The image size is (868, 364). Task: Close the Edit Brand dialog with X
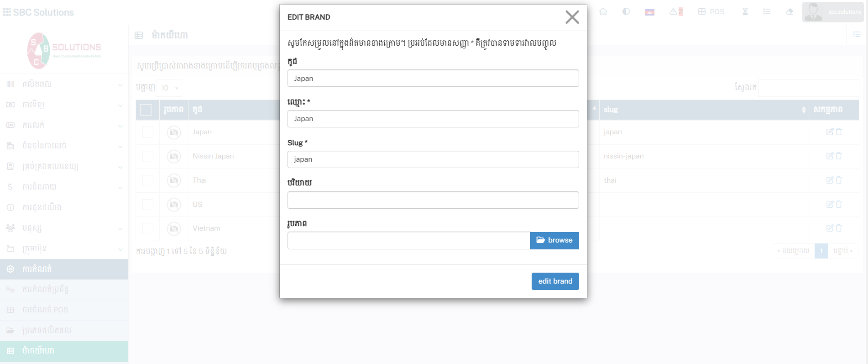pos(572,17)
